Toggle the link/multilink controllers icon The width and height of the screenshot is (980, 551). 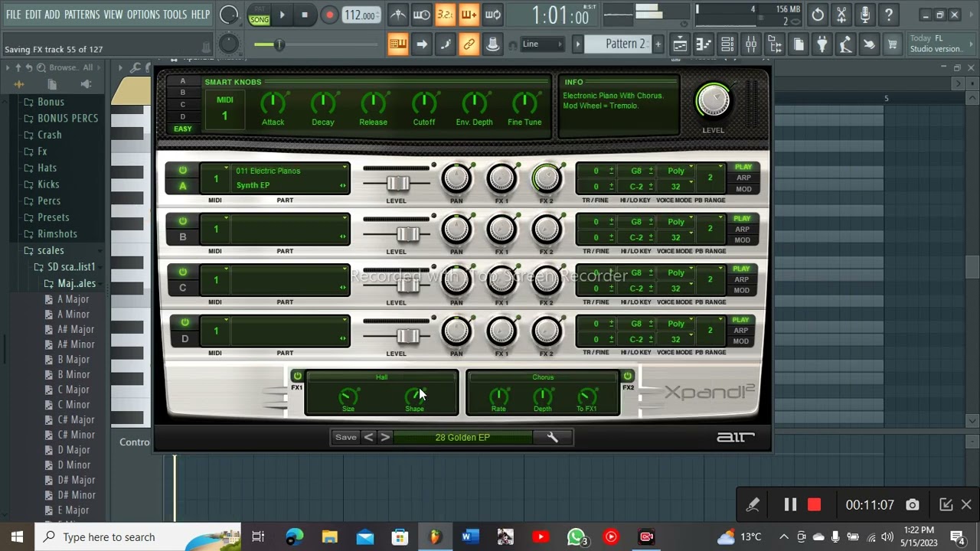469,44
